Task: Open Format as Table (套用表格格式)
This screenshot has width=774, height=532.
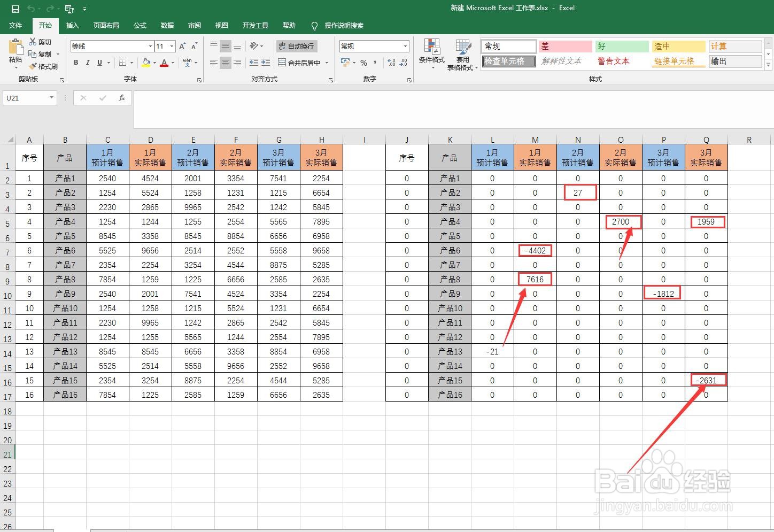Action: point(462,55)
